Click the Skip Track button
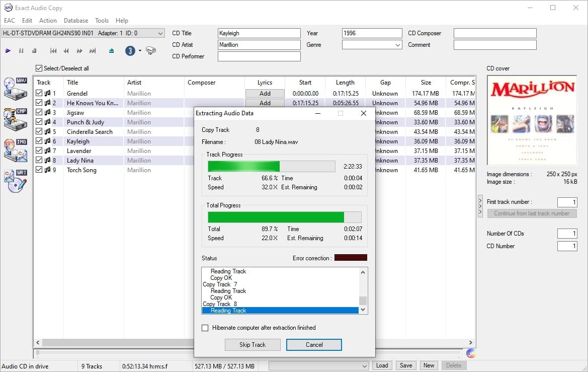 coord(253,345)
